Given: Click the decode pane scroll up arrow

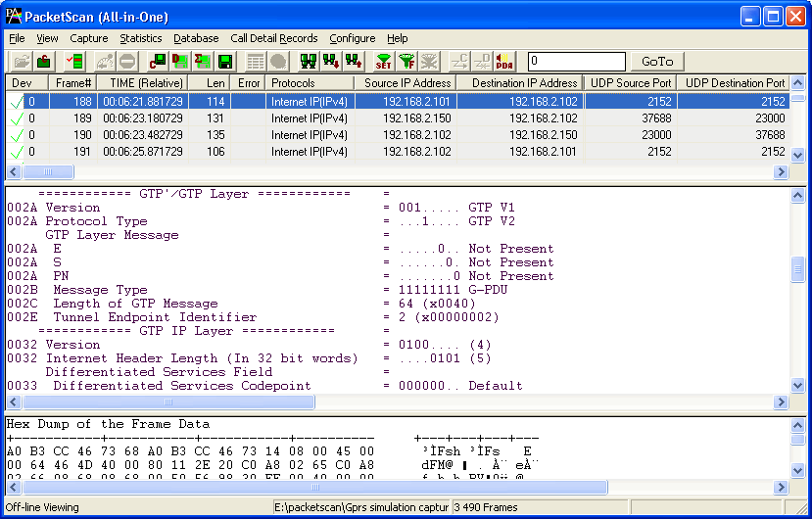Looking at the screenshot, I should coord(797,195).
